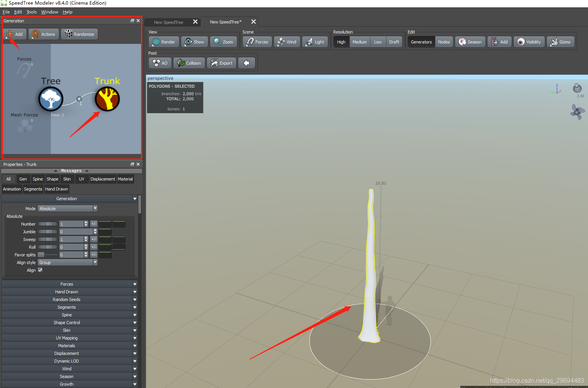Collapse the Generation section header
The height and width of the screenshot is (388, 588).
tap(69, 199)
